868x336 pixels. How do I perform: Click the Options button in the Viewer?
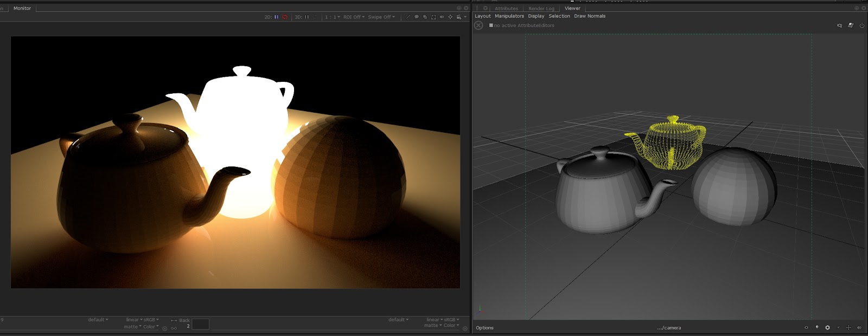pyautogui.click(x=484, y=328)
